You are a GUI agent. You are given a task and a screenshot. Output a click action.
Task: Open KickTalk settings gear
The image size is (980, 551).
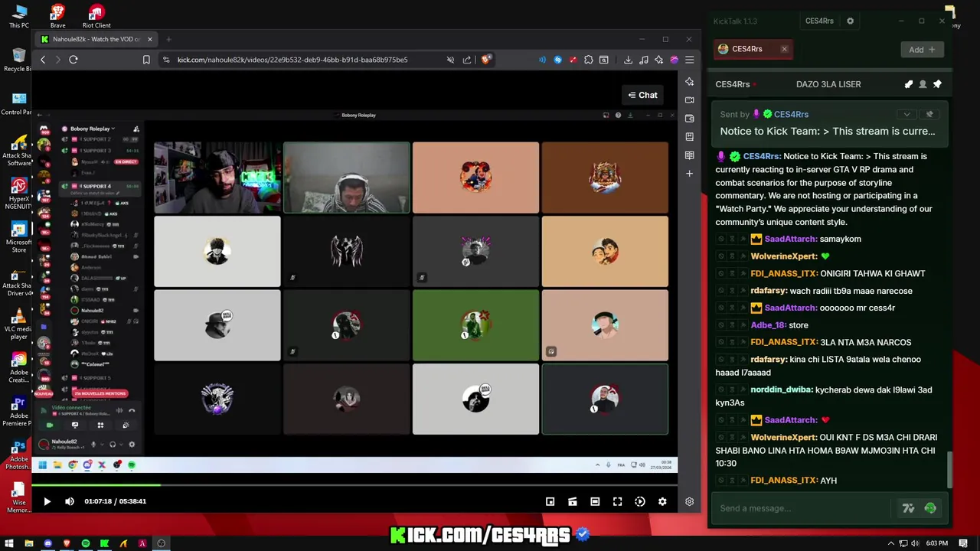(x=850, y=21)
